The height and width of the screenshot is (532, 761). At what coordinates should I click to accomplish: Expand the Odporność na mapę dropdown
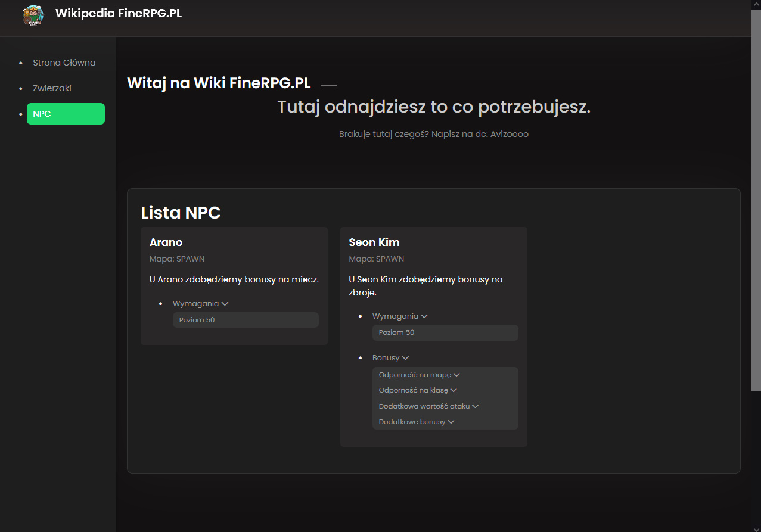point(420,375)
